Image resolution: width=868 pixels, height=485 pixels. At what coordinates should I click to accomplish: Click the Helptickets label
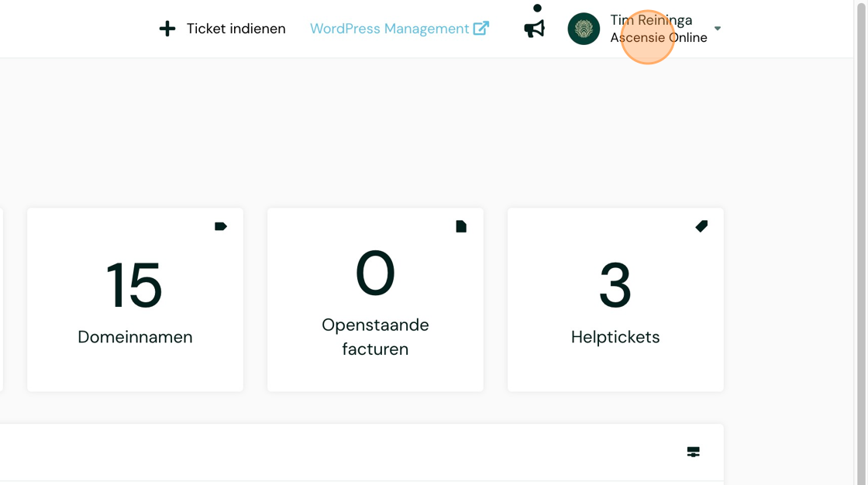[615, 336]
